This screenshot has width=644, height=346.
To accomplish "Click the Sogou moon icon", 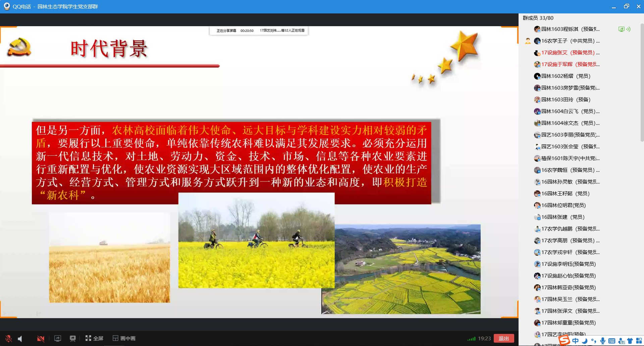I will tap(585, 341).
